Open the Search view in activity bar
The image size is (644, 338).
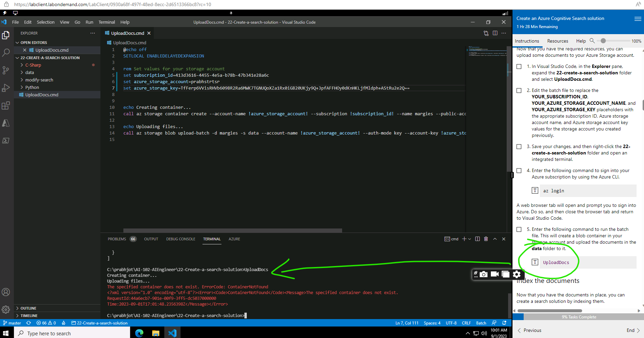[6, 53]
